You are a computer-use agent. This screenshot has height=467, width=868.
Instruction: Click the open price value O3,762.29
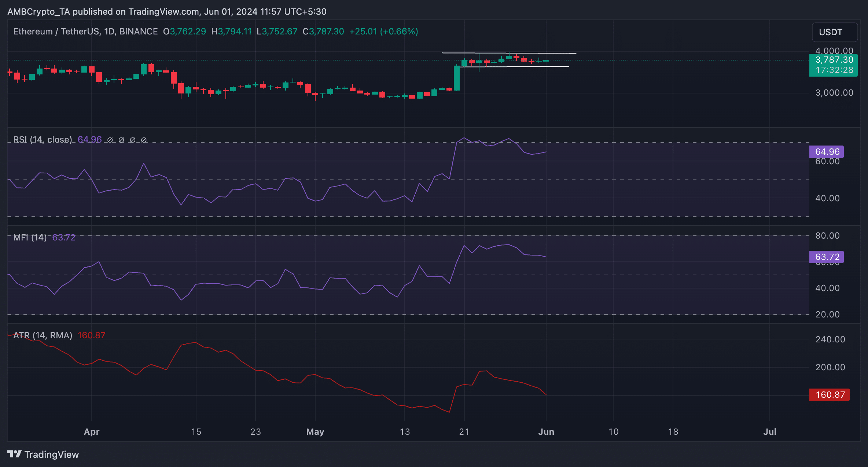185,32
